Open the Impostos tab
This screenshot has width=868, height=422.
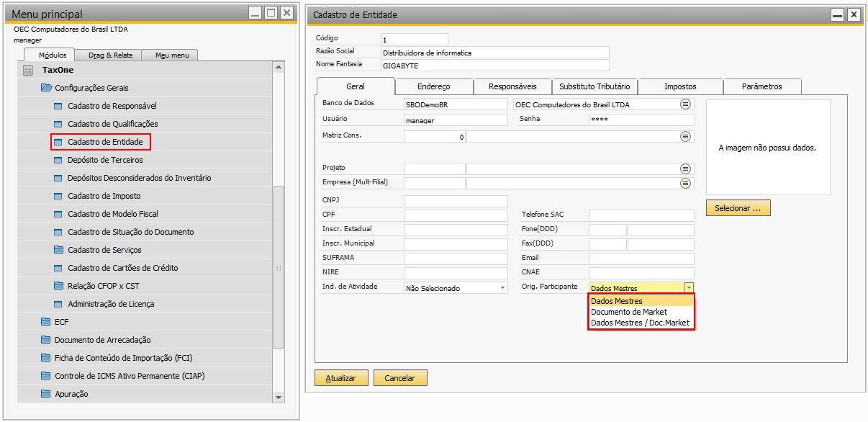[x=680, y=86]
